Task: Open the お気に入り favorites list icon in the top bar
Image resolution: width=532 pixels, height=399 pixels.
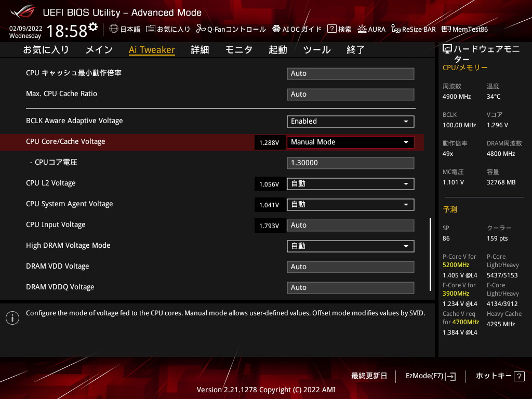Action: point(150,29)
